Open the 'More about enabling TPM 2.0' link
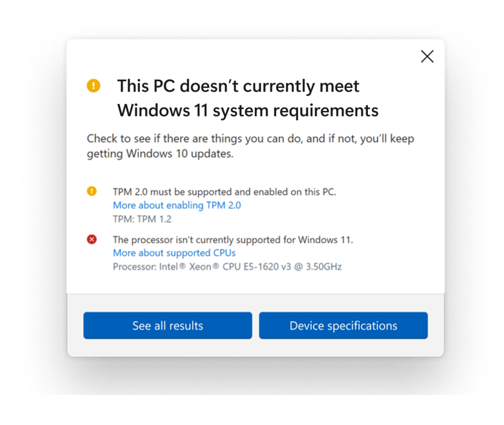This screenshot has width=504, height=425. (x=177, y=205)
